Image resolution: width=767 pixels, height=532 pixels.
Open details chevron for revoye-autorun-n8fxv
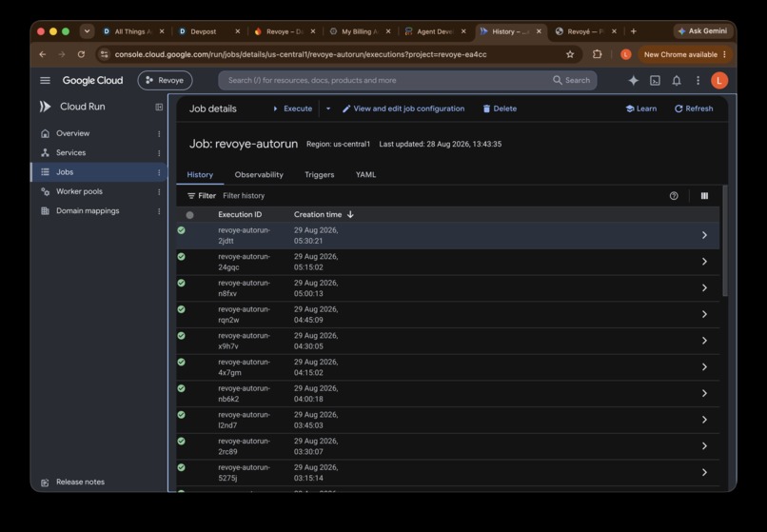coord(704,288)
